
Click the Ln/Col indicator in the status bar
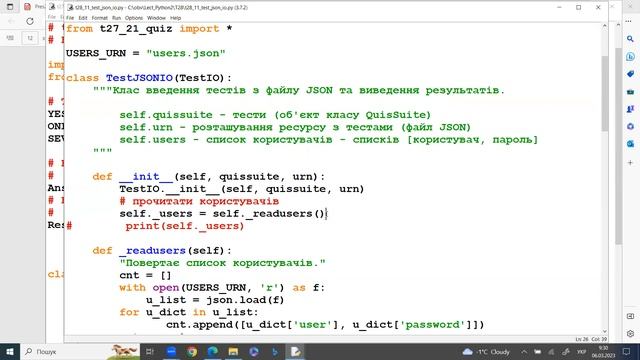point(591,339)
